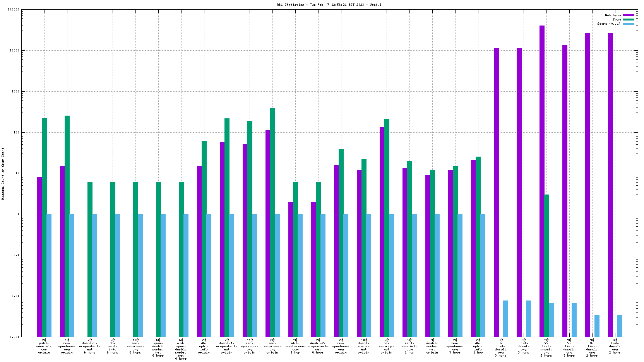Click the green bar for 2@ dnsbl-3.uceprotect.net 6 hops
The width and height of the screenshot is (644, 362).
[x=90, y=259]
